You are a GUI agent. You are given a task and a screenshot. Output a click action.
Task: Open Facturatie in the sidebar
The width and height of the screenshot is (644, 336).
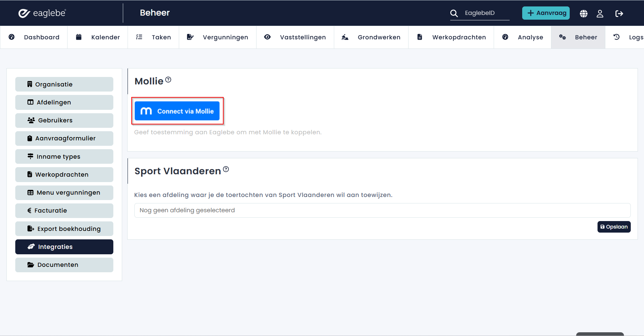click(x=64, y=211)
